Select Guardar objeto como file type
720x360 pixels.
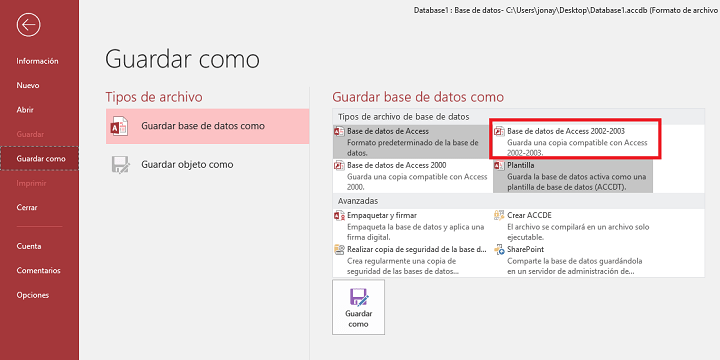pos(208,164)
